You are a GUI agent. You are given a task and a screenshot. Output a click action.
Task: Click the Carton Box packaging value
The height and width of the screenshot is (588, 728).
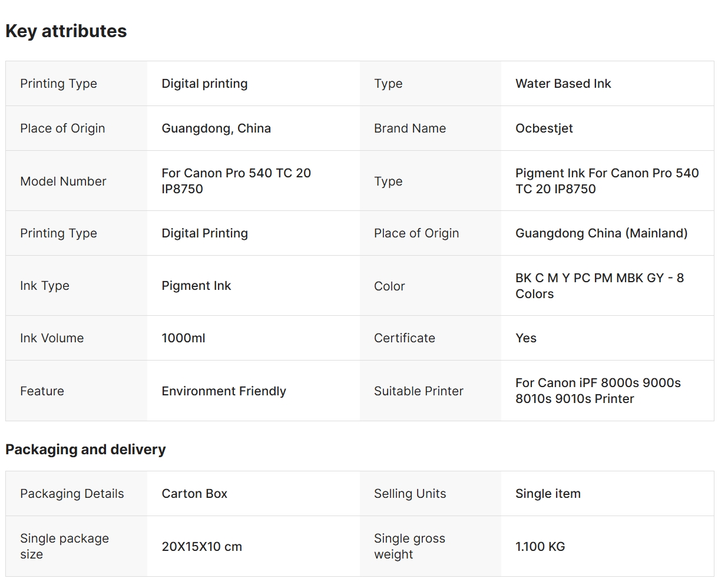click(x=194, y=494)
